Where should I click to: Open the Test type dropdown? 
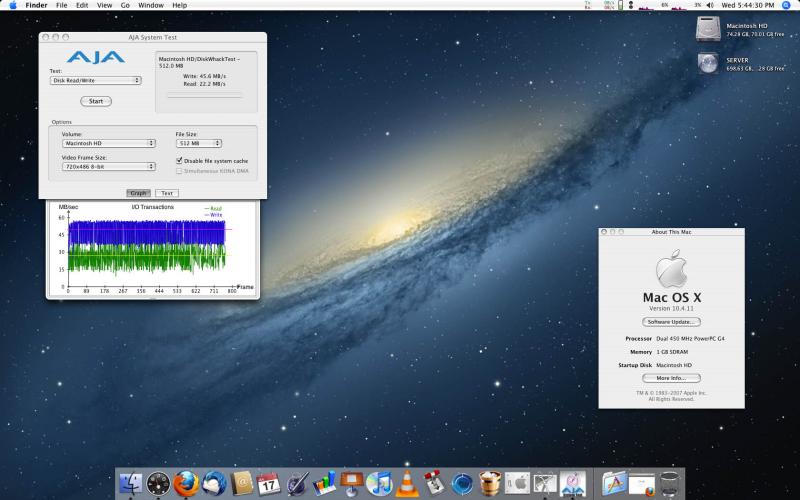pos(95,81)
